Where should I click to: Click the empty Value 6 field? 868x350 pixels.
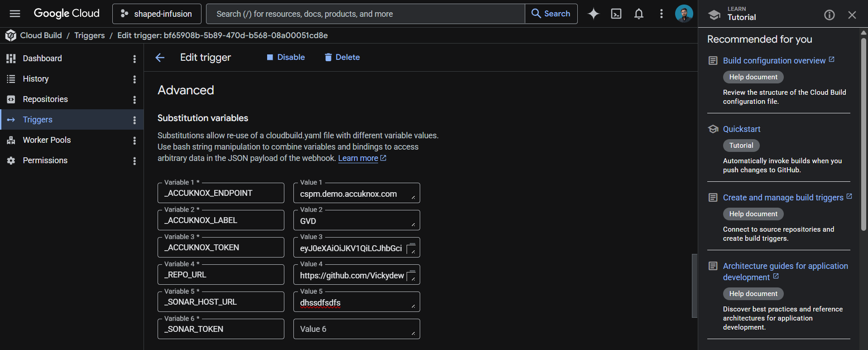[357, 329]
